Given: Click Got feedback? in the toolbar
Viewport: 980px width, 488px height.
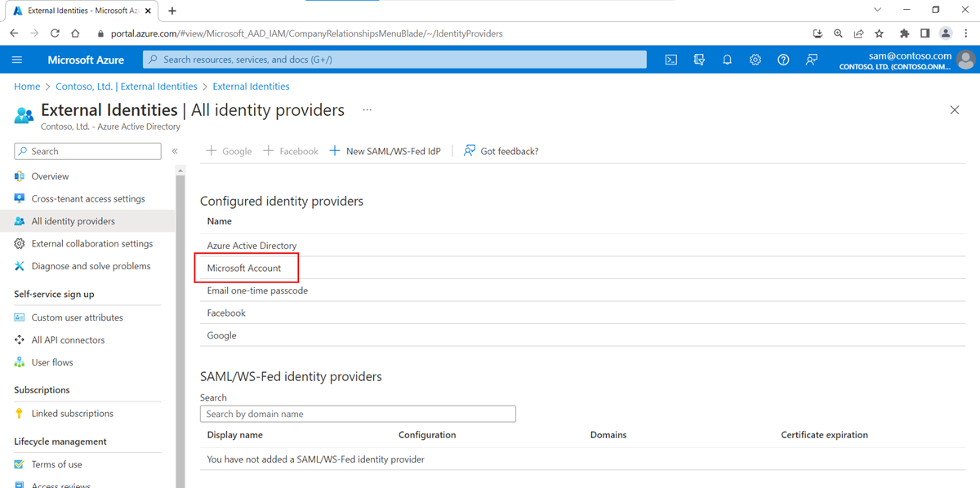Looking at the screenshot, I should coord(501,151).
